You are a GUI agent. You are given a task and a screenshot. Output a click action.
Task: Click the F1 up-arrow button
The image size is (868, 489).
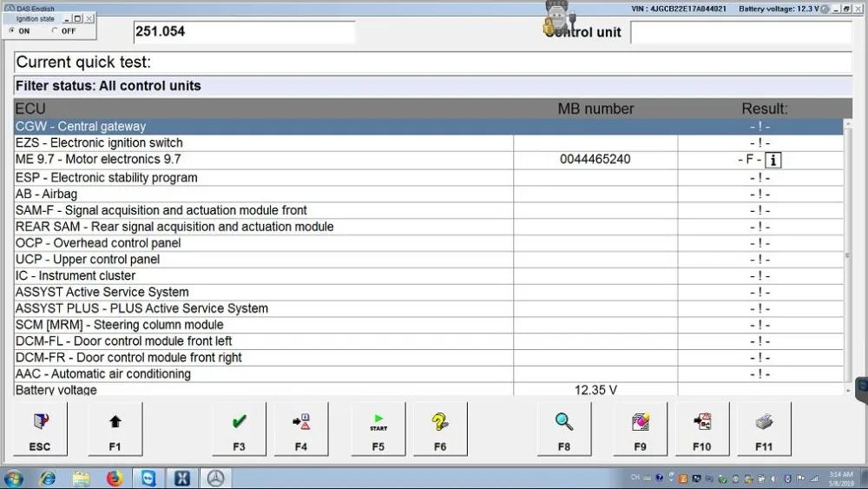click(115, 429)
